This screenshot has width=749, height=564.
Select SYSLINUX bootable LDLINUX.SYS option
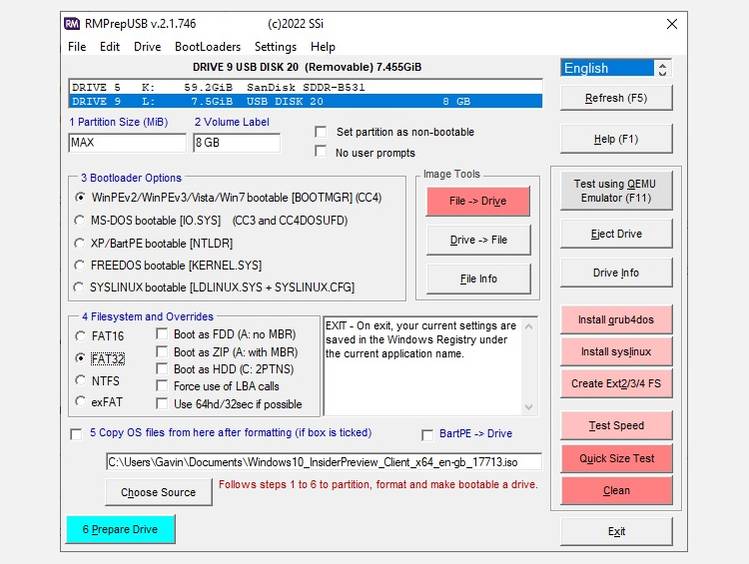(x=79, y=287)
